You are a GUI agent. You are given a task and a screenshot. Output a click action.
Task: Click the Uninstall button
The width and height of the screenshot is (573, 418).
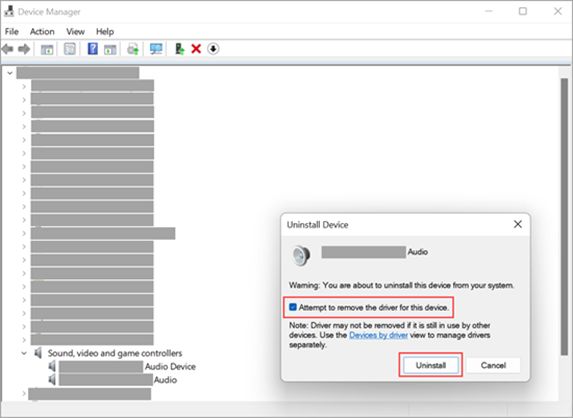tap(430, 365)
